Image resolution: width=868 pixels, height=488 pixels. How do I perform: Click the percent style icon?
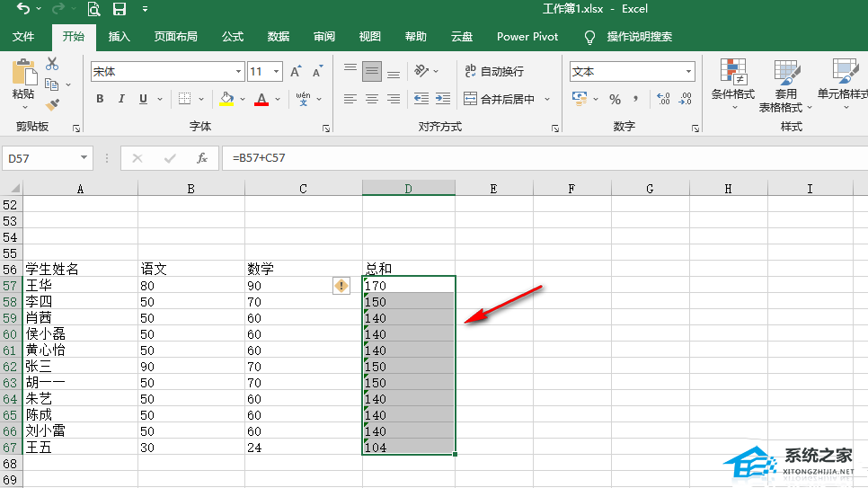(615, 99)
